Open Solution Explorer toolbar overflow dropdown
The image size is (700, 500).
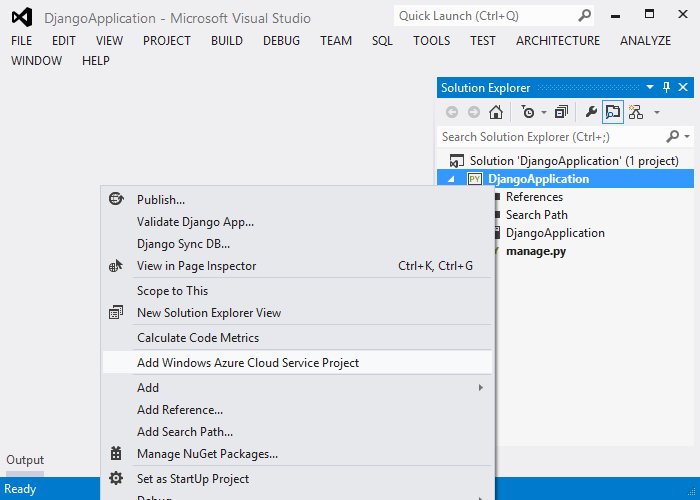click(x=657, y=112)
